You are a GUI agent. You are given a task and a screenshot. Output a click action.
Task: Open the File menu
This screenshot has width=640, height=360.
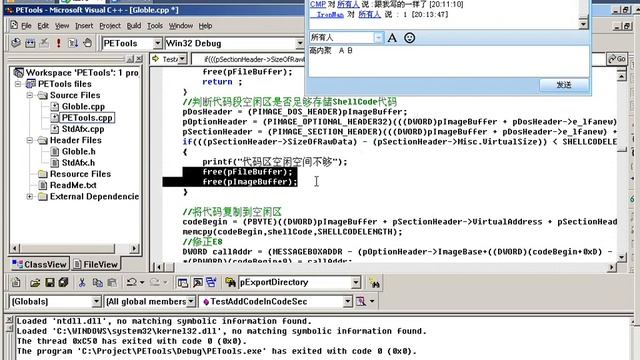point(26,26)
